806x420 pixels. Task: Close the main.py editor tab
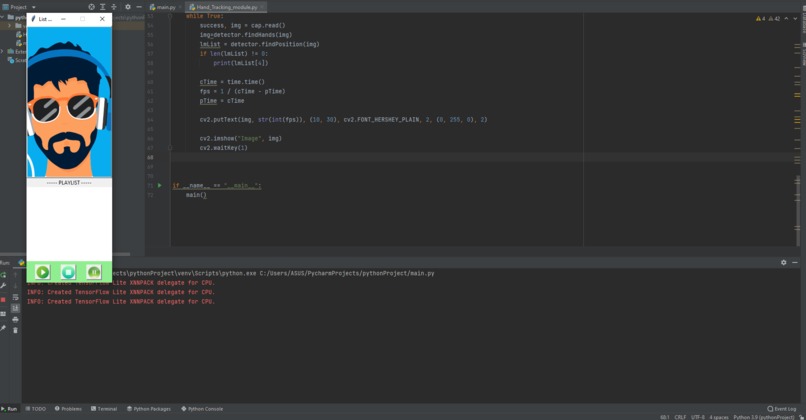[x=180, y=7]
